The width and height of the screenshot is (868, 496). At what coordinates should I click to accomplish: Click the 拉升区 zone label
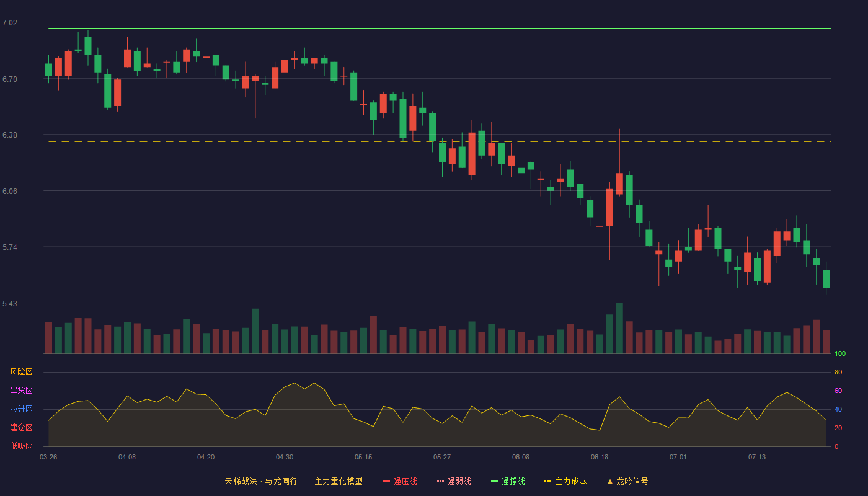coord(21,409)
